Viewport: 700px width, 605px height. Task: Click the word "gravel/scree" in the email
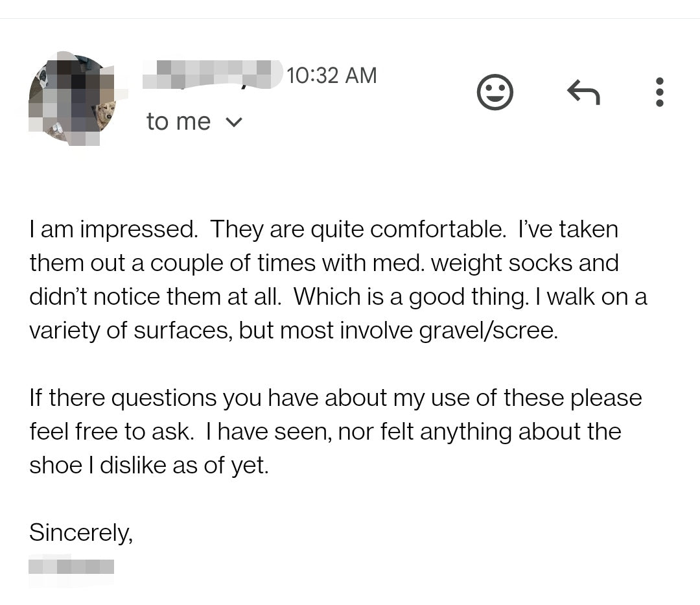click(487, 330)
